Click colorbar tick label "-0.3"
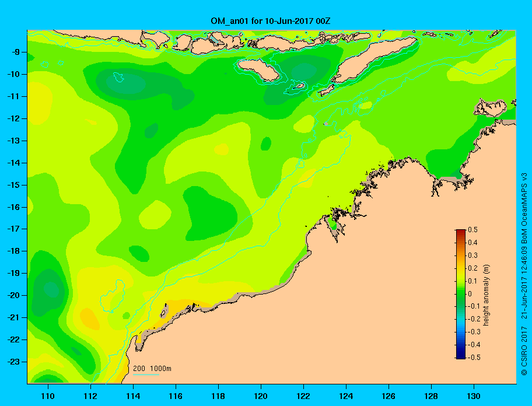Image resolution: width=532 pixels, height=406 pixels. 474,332
